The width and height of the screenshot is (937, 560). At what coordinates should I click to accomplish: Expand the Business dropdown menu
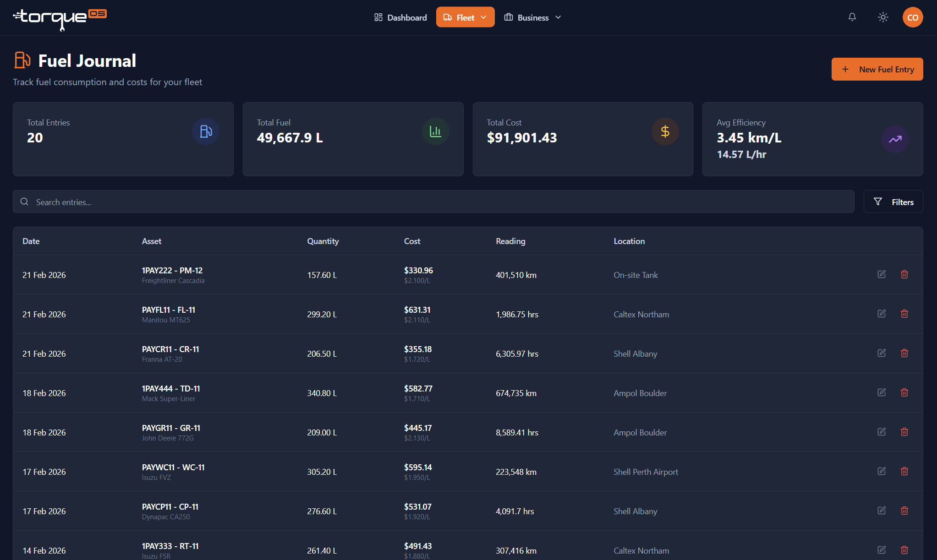click(x=532, y=17)
